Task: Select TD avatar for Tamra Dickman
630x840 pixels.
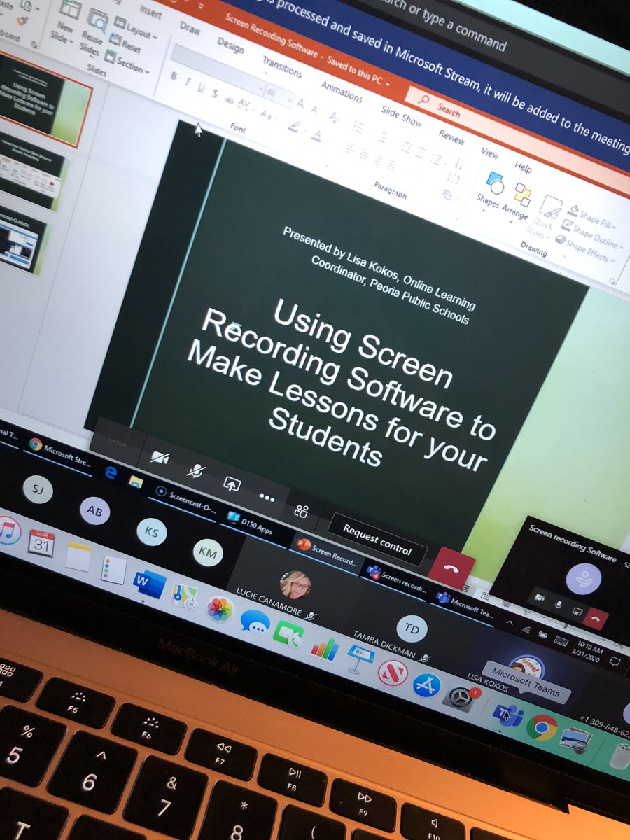Action: [412, 629]
